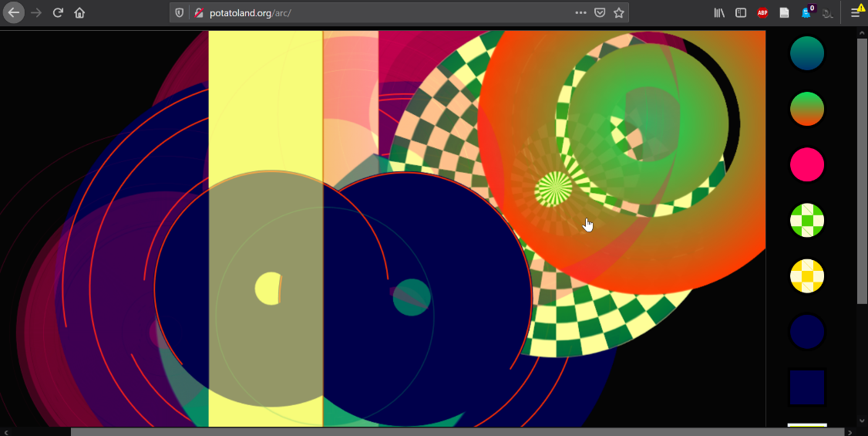Select the teal gradient circle swatch

click(x=807, y=53)
